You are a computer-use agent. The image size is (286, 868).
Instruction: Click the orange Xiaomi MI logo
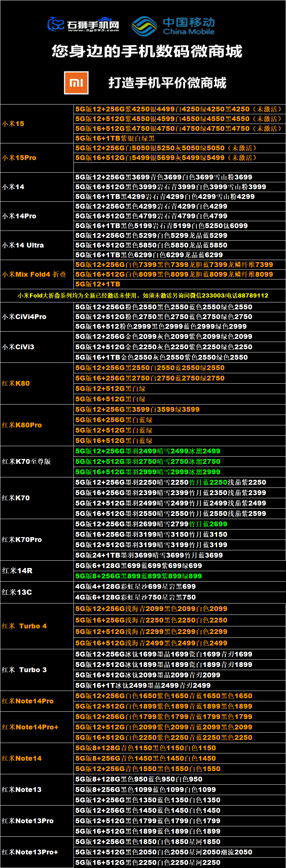pos(76,83)
